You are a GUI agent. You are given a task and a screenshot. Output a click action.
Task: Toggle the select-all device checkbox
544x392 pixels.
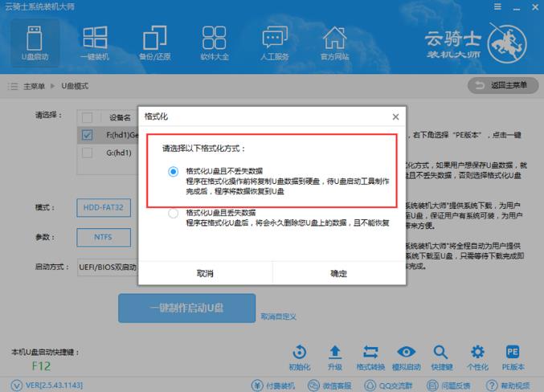pos(87,117)
